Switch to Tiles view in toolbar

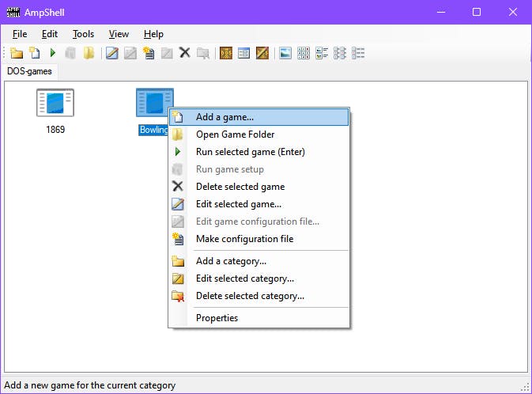(x=322, y=53)
